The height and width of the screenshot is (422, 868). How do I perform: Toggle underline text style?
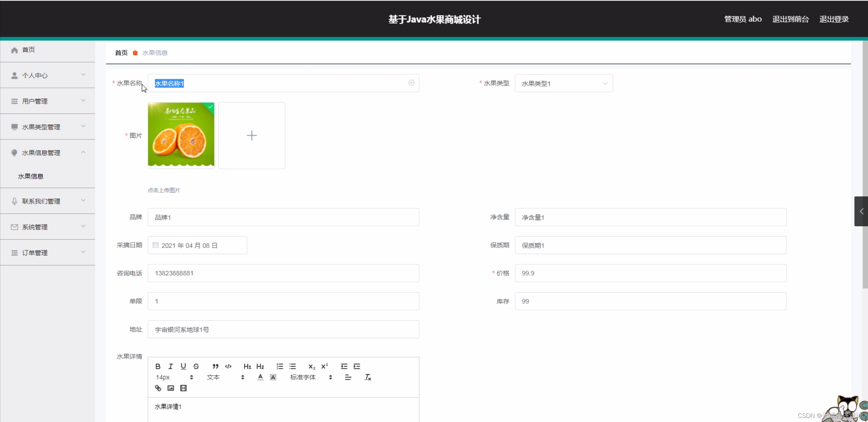coord(183,366)
